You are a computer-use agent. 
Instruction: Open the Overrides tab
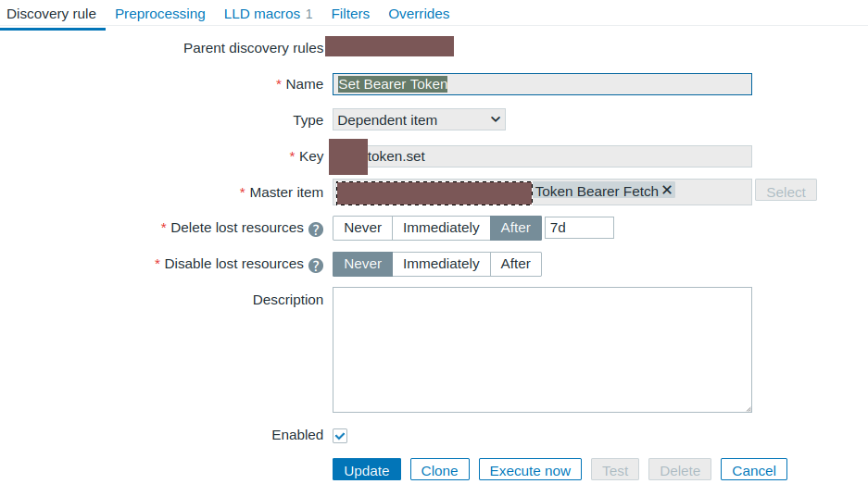(x=419, y=14)
